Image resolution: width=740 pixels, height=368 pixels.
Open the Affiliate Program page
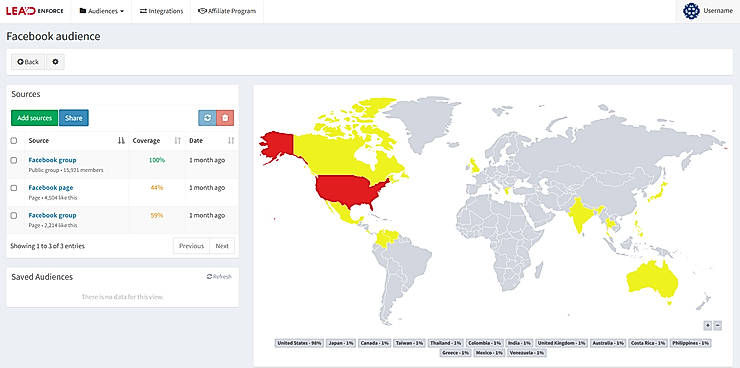227,11
